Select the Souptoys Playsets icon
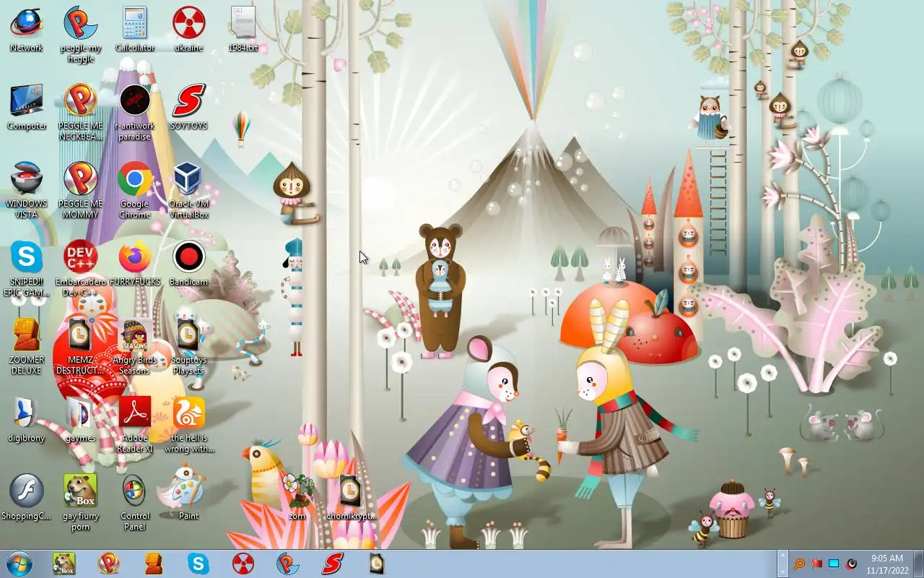924x578 pixels. point(188,346)
